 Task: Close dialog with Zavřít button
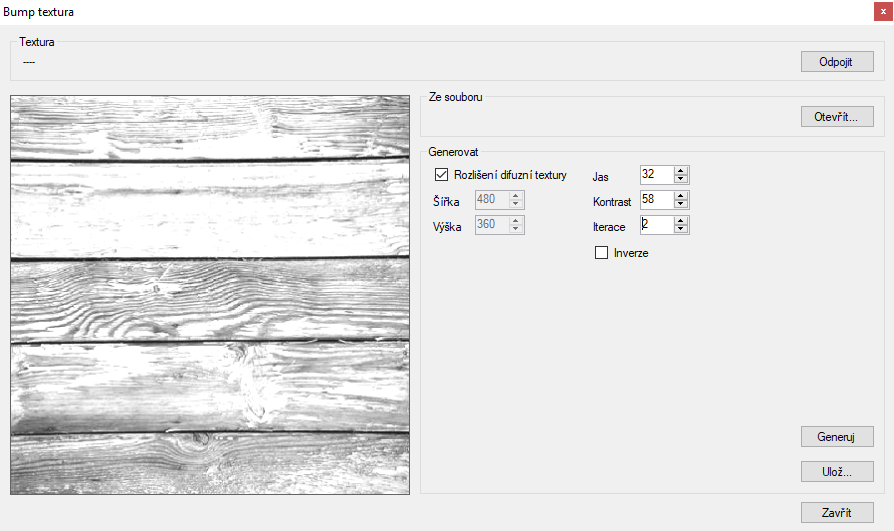[837, 513]
